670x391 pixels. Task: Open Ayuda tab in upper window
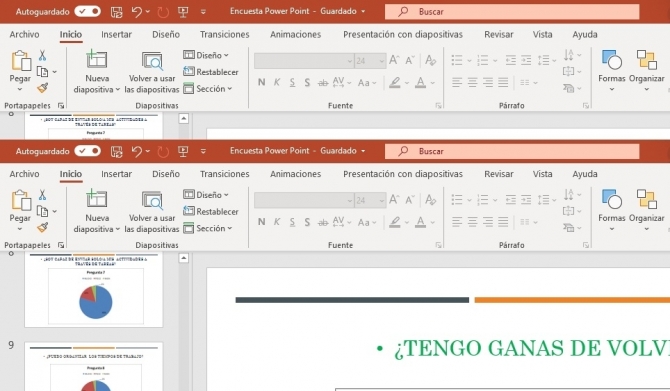pos(585,35)
